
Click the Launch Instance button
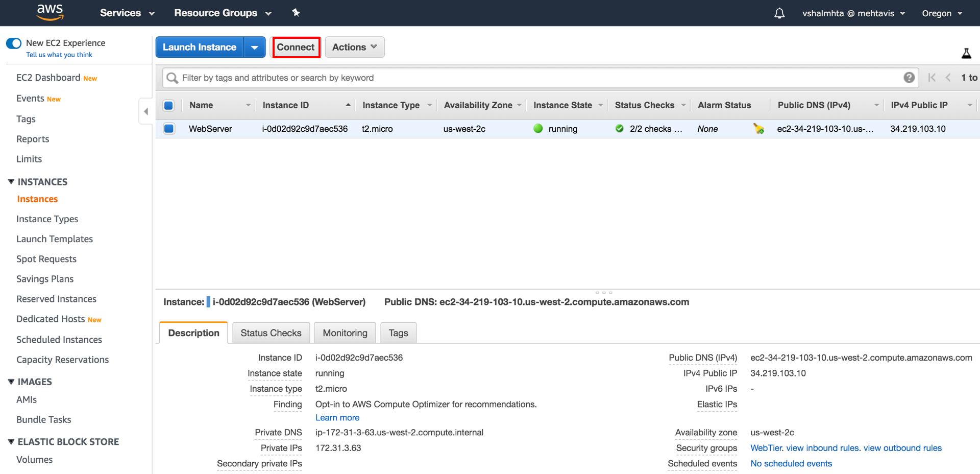click(200, 47)
